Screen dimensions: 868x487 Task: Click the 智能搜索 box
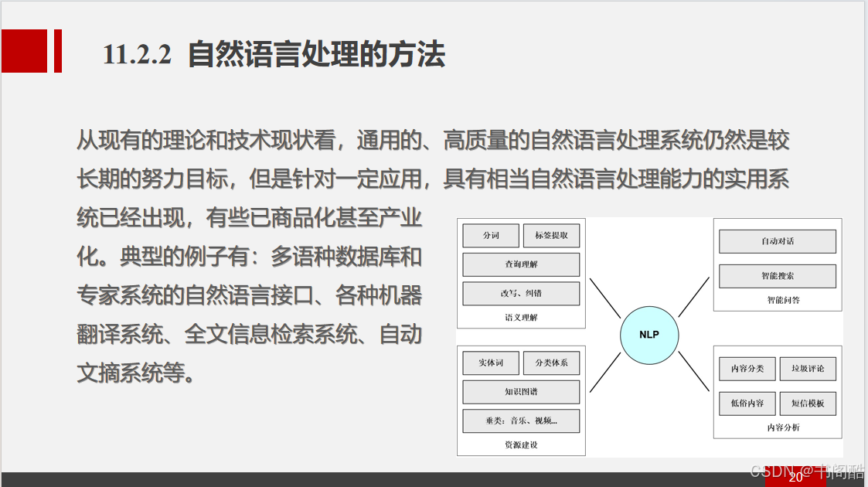pyautogui.click(x=778, y=276)
